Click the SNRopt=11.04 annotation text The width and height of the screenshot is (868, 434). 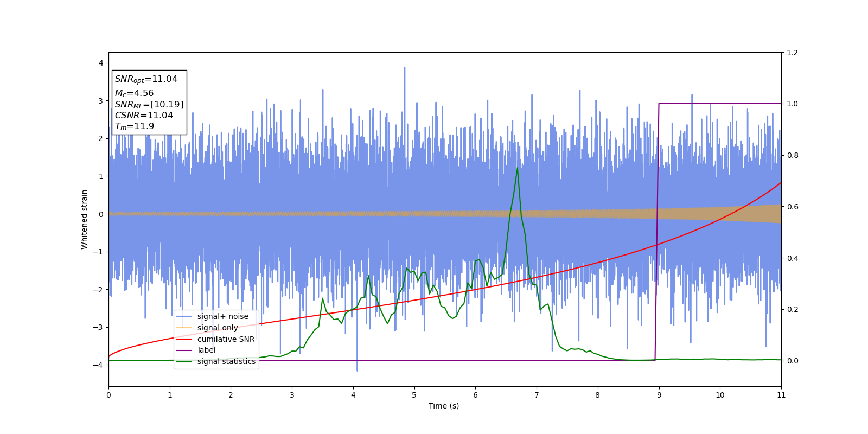[146, 79]
